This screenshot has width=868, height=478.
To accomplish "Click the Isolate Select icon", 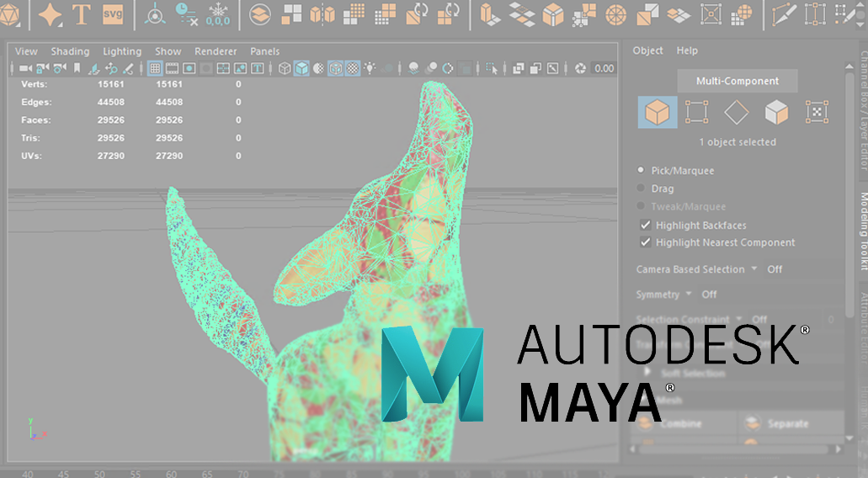I will (491, 68).
